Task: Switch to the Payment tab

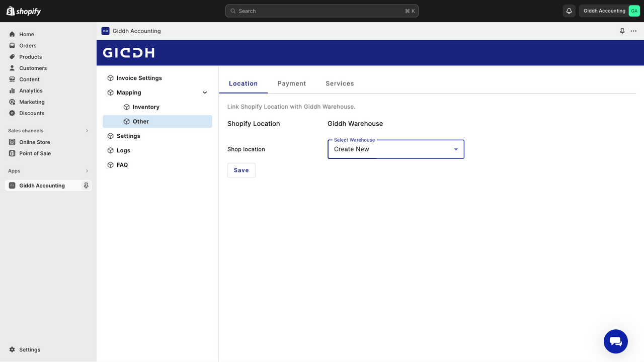Action: 292,83
